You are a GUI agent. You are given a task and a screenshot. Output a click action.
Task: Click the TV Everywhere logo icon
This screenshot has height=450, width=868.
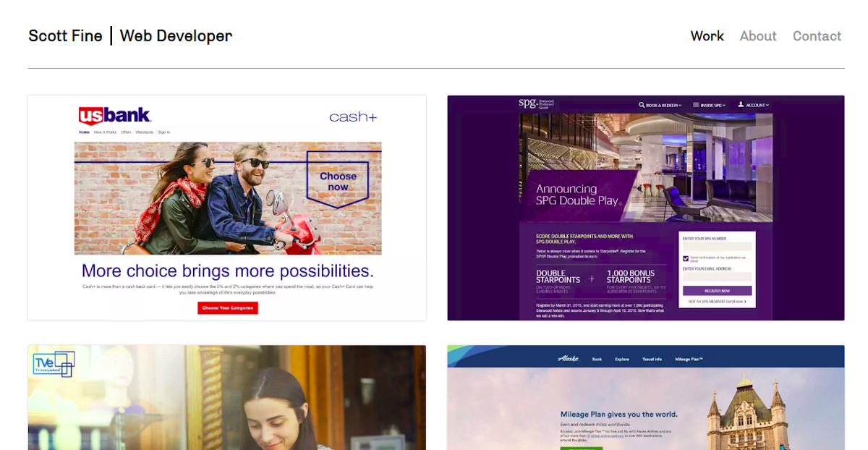coord(54,362)
